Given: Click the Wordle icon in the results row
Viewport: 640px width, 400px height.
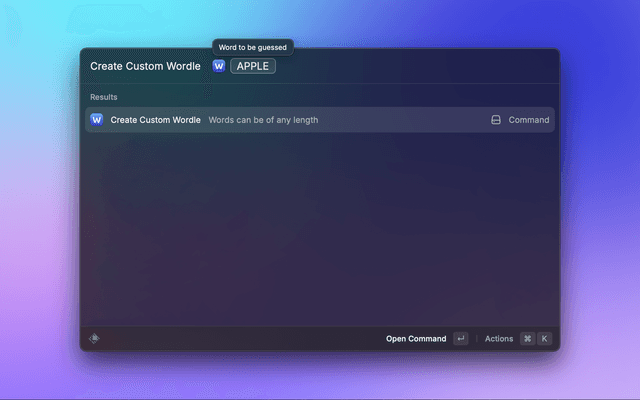Looking at the screenshot, I should pos(97,120).
